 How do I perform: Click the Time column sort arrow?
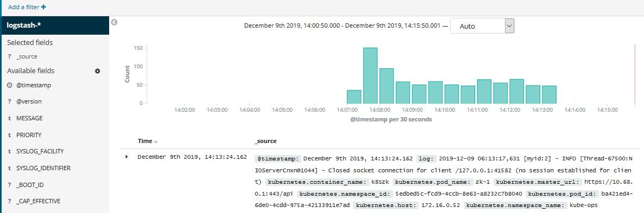tap(156, 141)
